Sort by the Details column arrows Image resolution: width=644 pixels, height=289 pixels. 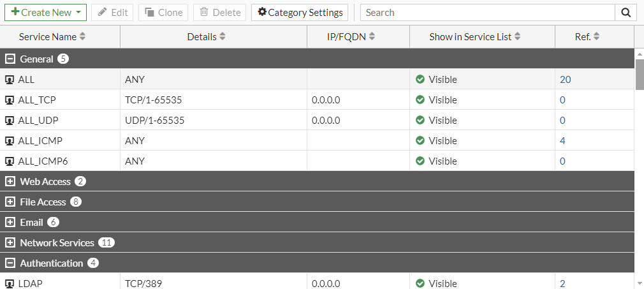pyautogui.click(x=223, y=37)
